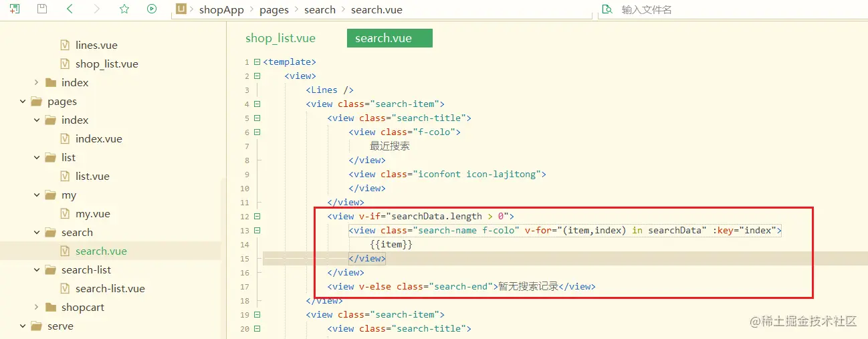Image resolution: width=868 pixels, height=339 pixels.
Task: Open my.vue from the file tree
Action: (x=93, y=214)
